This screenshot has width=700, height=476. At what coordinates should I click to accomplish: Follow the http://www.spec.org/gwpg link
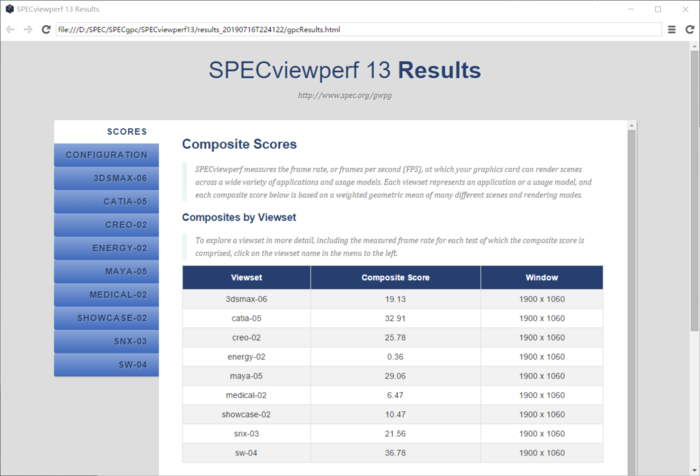(x=345, y=95)
